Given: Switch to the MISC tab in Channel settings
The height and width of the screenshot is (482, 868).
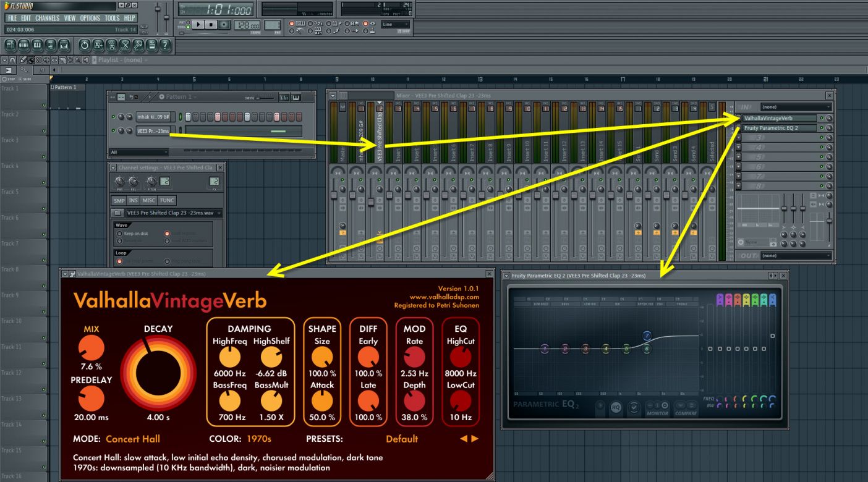Looking at the screenshot, I should (x=149, y=200).
